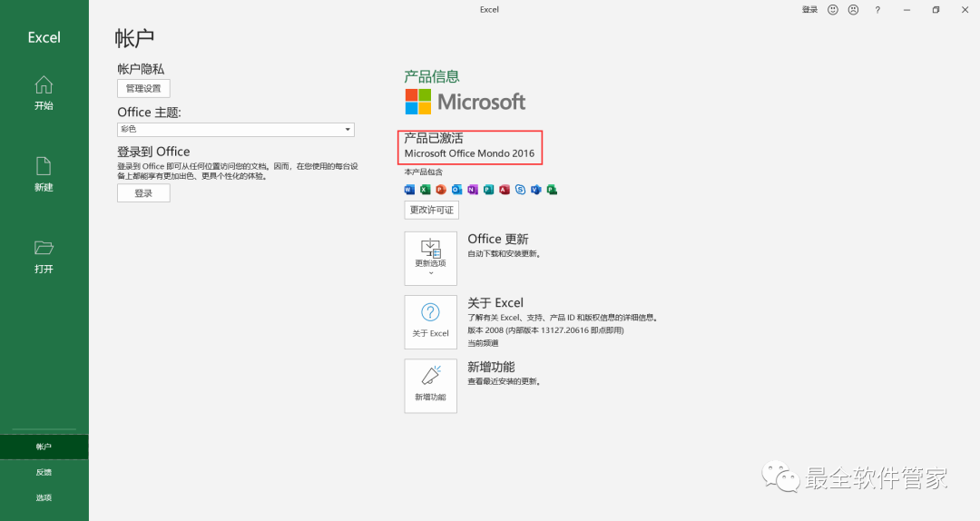This screenshot has height=521, width=980.
Task: Expand the 更新选项 update options button
Action: 431,259
